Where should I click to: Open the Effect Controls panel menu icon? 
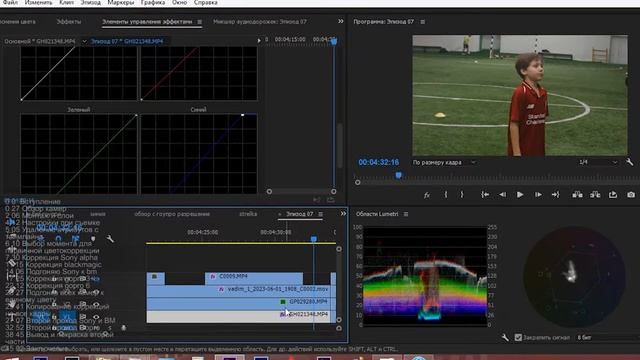click(x=200, y=22)
